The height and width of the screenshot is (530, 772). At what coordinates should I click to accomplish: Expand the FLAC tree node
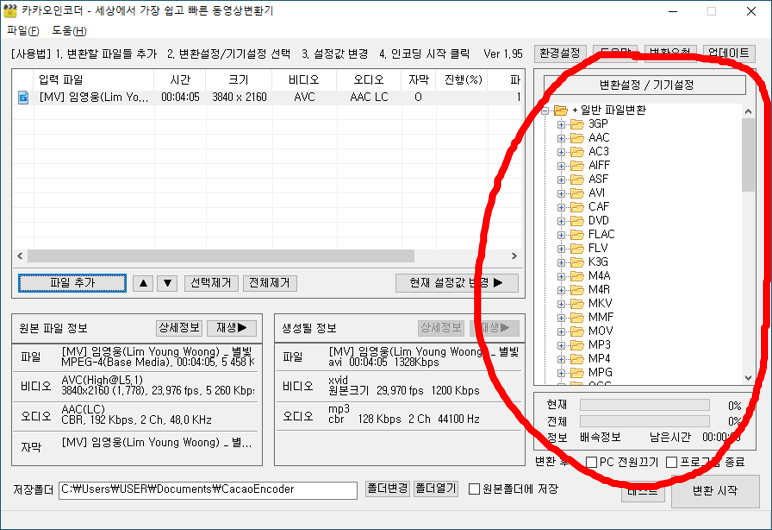pyautogui.click(x=561, y=235)
